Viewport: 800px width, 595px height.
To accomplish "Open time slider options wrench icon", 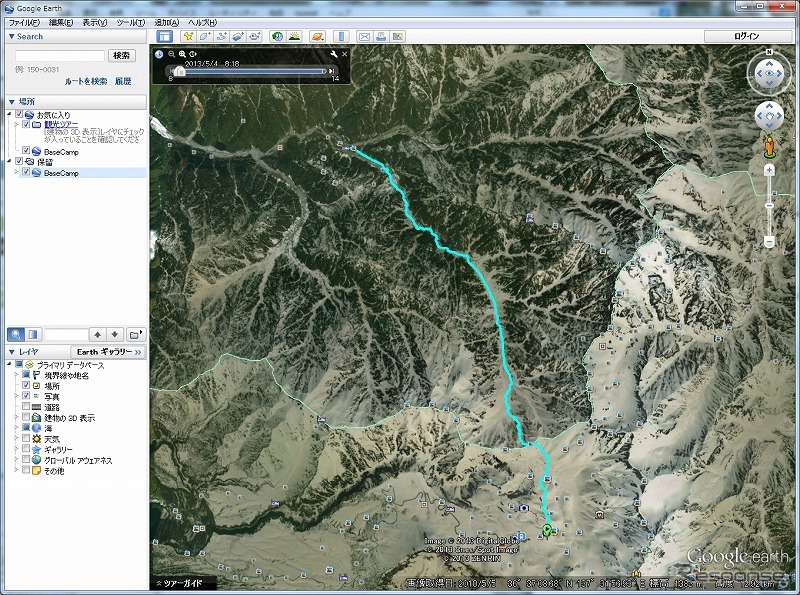I will (334, 54).
